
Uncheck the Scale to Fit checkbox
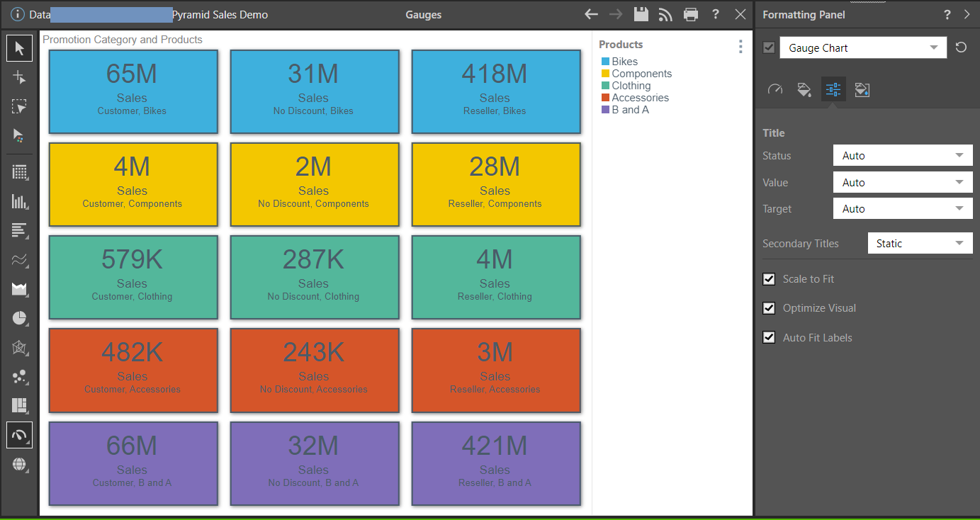tap(769, 279)
